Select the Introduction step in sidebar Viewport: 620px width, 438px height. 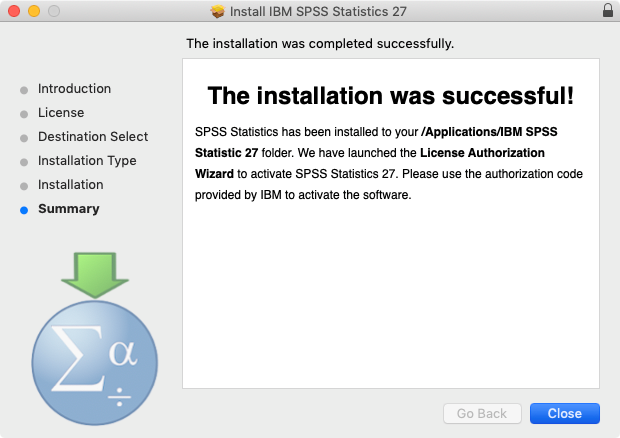74,89
